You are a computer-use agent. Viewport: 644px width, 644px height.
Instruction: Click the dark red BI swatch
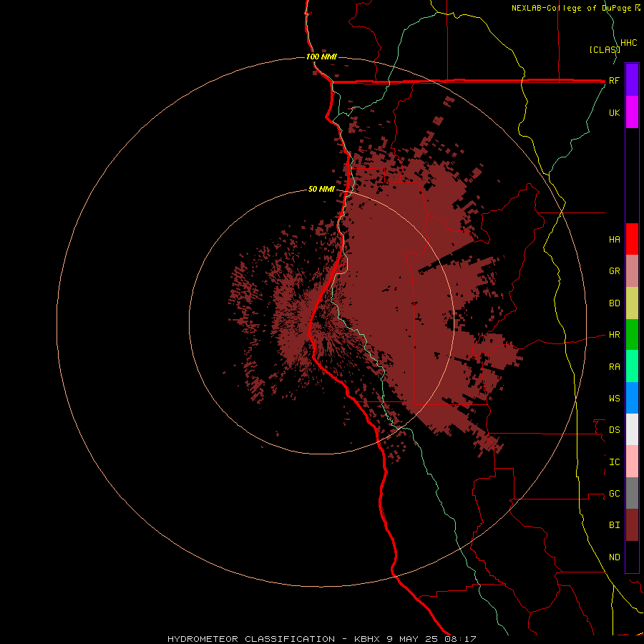point(632,525)
